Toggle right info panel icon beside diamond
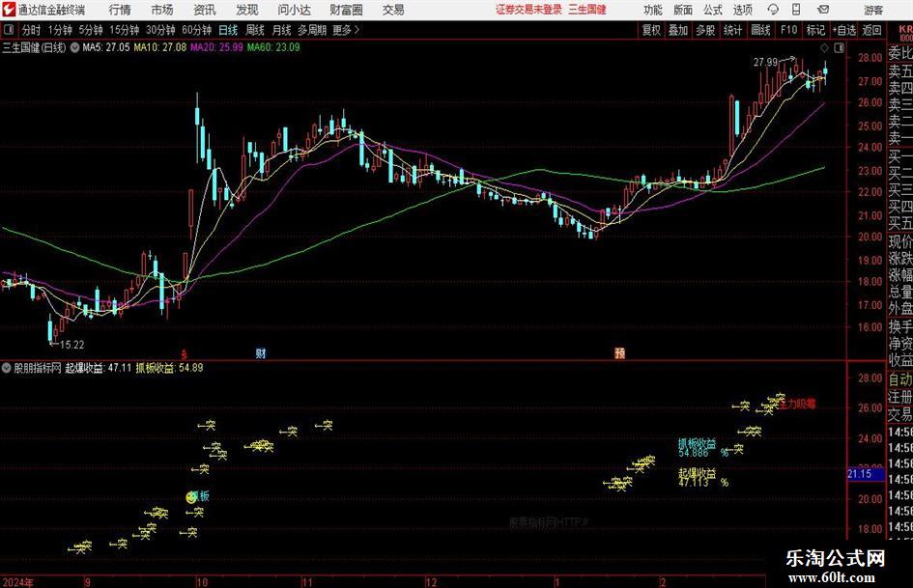Viewport: 913px width, 588px height. (839, 48)
